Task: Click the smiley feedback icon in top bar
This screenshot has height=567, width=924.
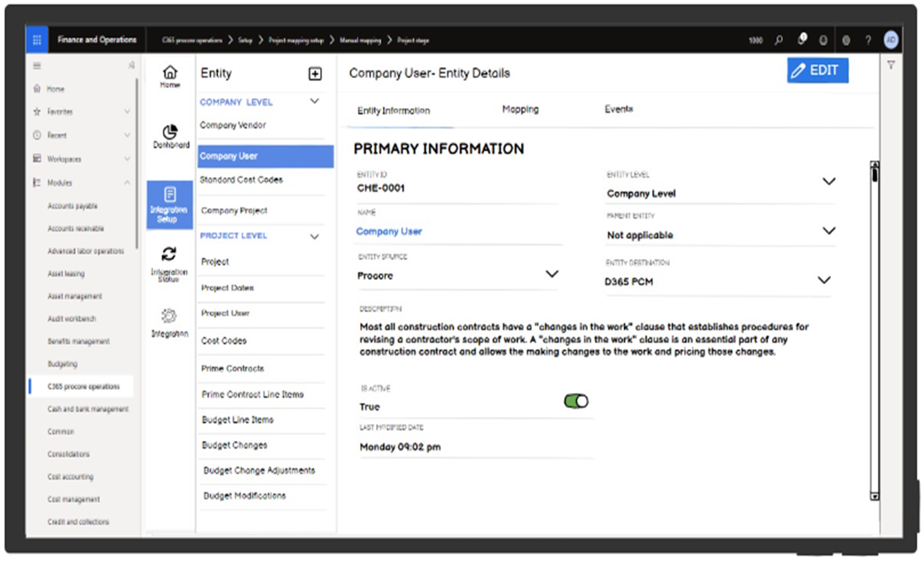Action: pos(824,40)
